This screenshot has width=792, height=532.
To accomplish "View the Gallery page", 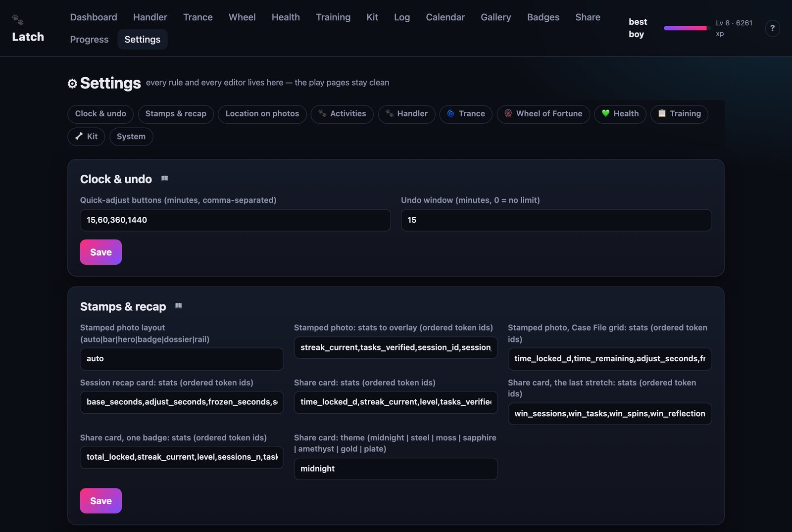I will (x=495, y=17).
